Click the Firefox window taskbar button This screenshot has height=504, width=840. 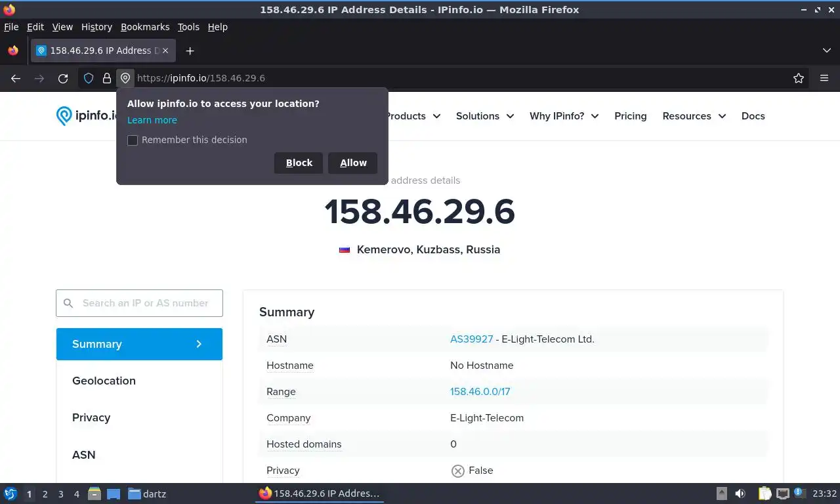[x=320, y=493]
